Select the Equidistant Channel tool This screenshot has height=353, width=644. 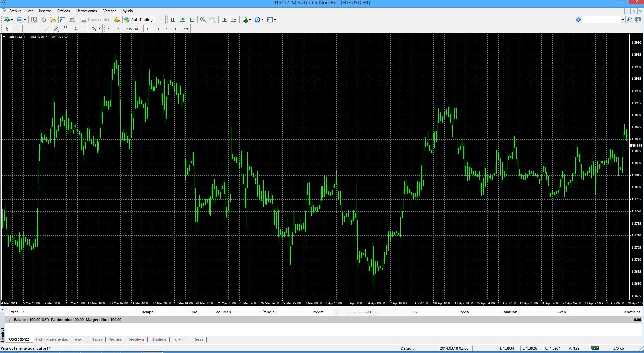click(56, 29)
